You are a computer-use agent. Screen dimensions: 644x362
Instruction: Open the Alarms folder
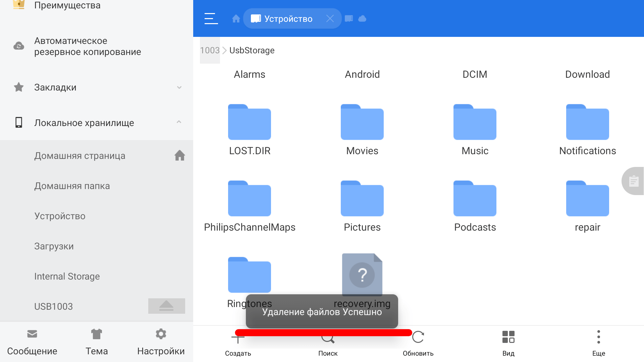tap(250, 74)
